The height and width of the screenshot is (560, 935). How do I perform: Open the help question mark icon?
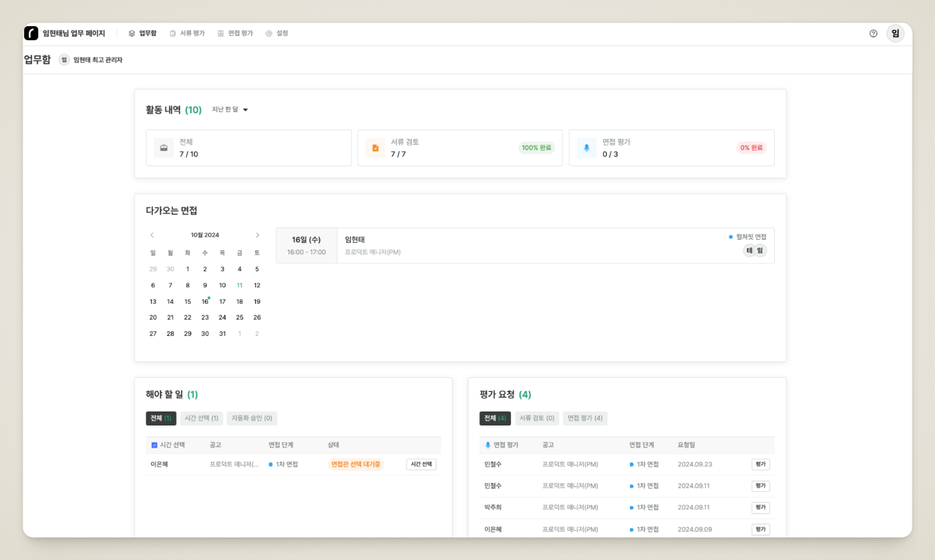(x=873, y=33)
